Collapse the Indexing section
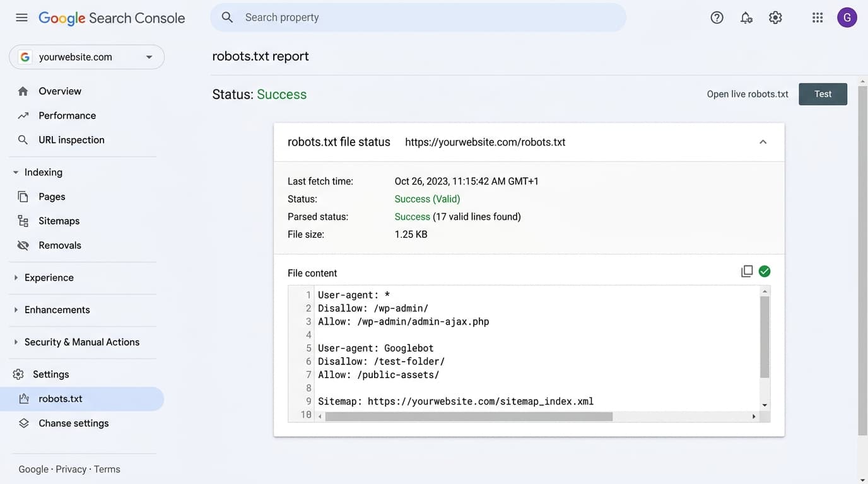The width and height of the screenshot is (868, 484). coord(16,172)
